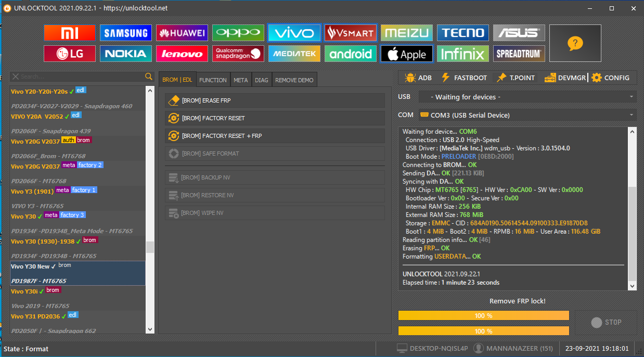Open the OPPO brand tile

pyautogui.click(x=238, y=33)
